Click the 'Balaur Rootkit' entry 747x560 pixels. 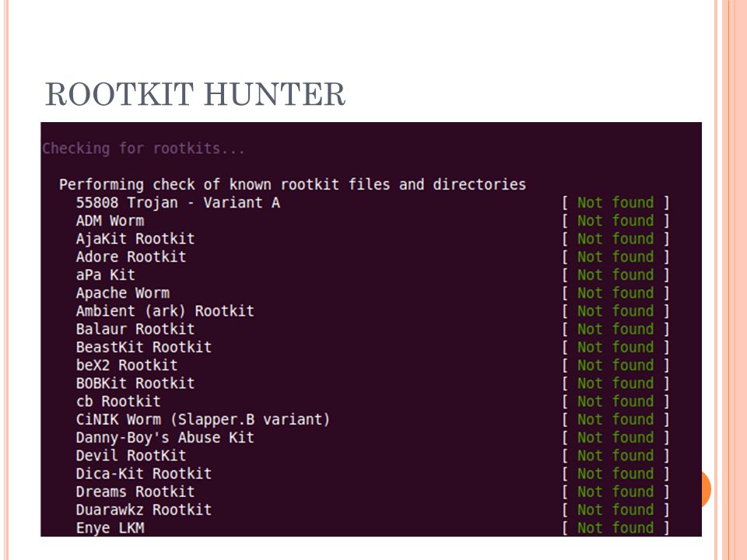(x=135, y=329)
